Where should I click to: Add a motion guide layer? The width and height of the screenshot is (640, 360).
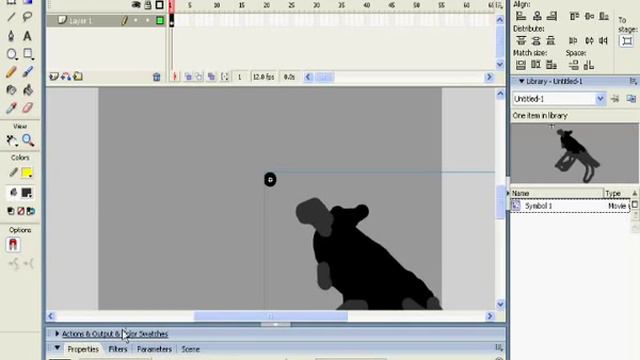pyautogui.click(x=66, y=76)
